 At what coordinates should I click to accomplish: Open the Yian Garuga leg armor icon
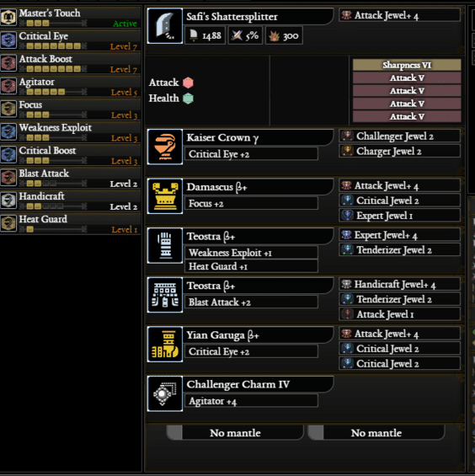pyautogui.click(x=165, y=345)
